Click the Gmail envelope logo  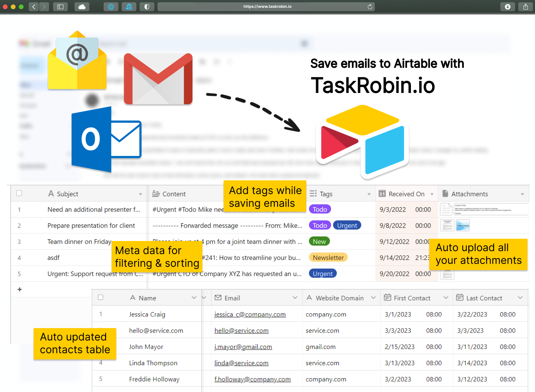(158, 79)
